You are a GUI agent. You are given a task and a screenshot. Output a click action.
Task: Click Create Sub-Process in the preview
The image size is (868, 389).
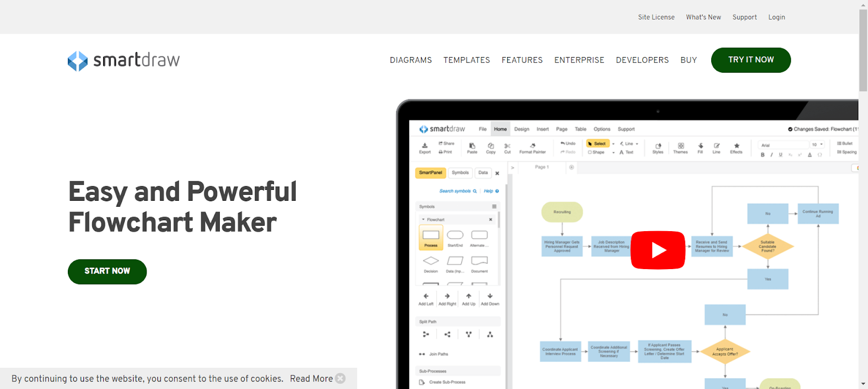[442, 382]
